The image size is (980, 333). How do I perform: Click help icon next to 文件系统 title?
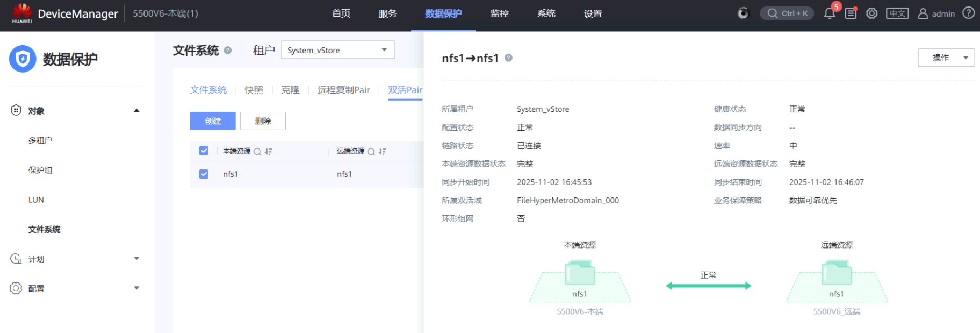tap(228, 51)
